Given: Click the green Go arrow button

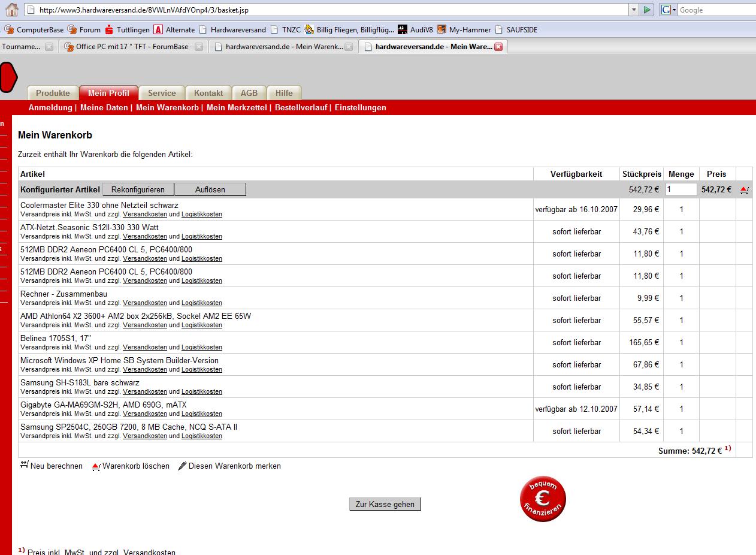Looking at the screenshot, I should point(647,10).
